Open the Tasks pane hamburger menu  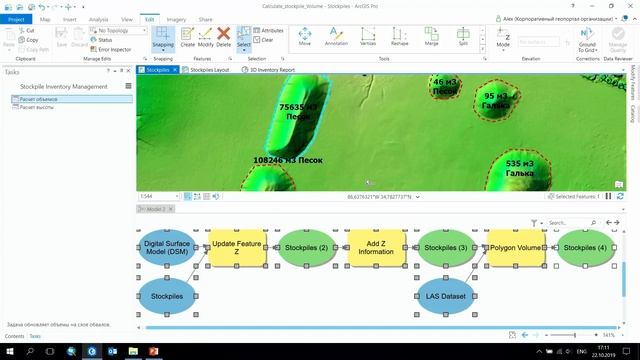click(128, 86)
